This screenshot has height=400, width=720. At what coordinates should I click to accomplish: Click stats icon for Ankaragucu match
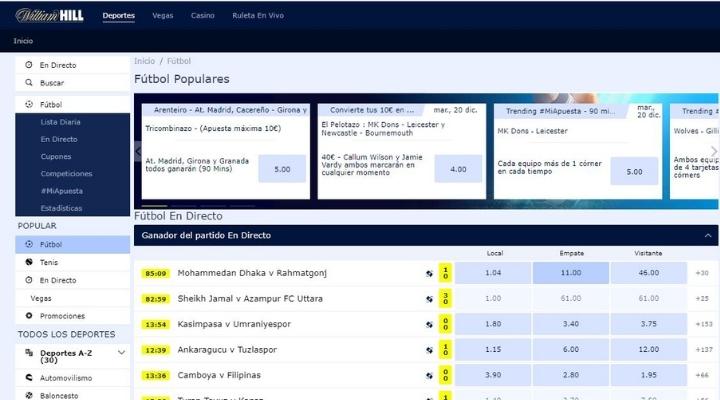429,350
